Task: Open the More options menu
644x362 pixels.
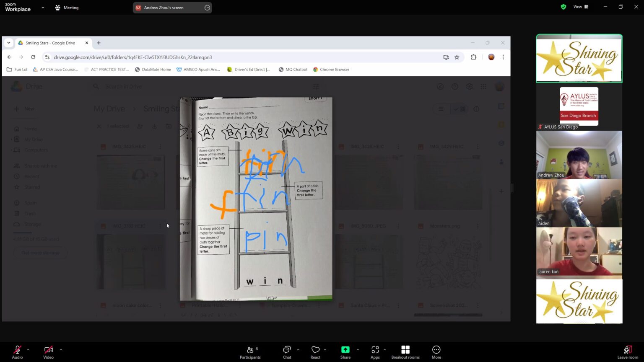Action: 436,352
